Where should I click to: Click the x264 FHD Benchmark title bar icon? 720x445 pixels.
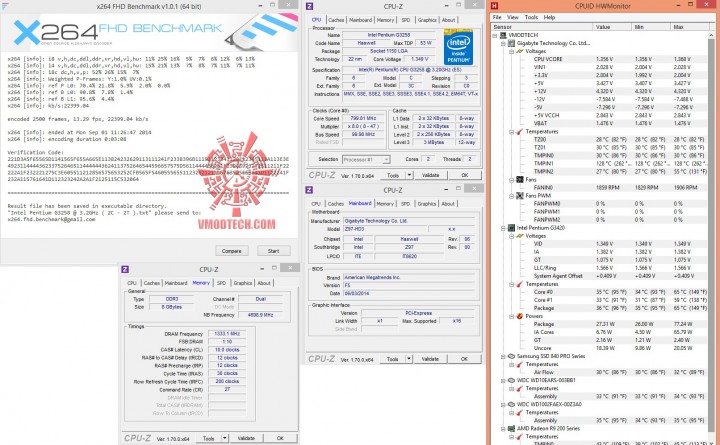point(5,6)
